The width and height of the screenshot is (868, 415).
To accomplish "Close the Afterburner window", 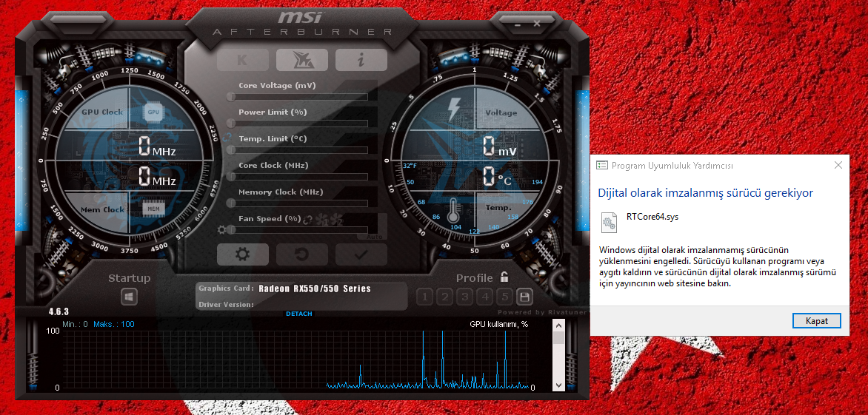I will (537, 23).
